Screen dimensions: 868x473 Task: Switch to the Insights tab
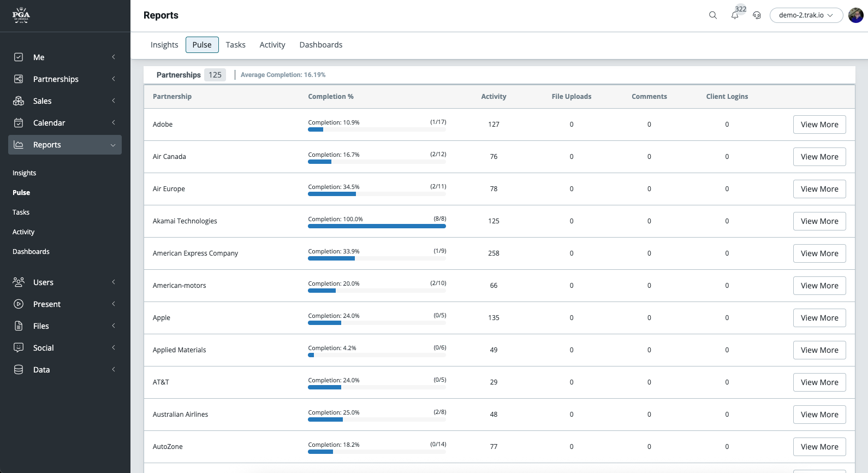coord(164,45)
